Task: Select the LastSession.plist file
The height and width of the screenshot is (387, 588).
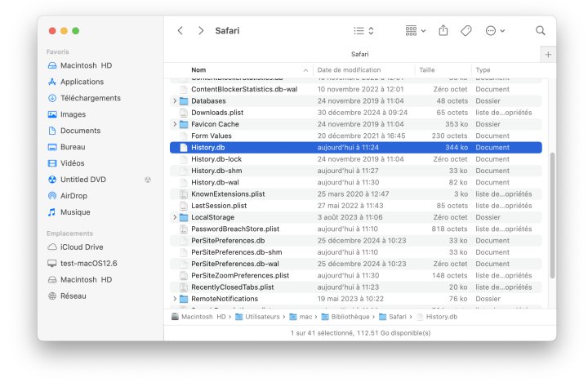Action: coord(356,206)
